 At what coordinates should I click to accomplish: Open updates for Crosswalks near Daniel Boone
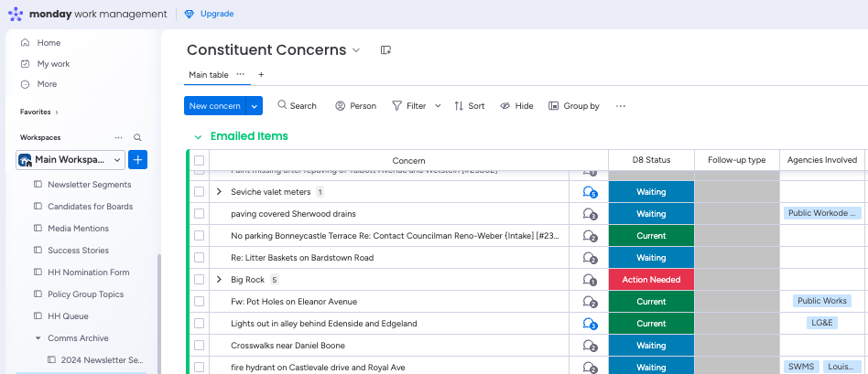coord(590,346)
